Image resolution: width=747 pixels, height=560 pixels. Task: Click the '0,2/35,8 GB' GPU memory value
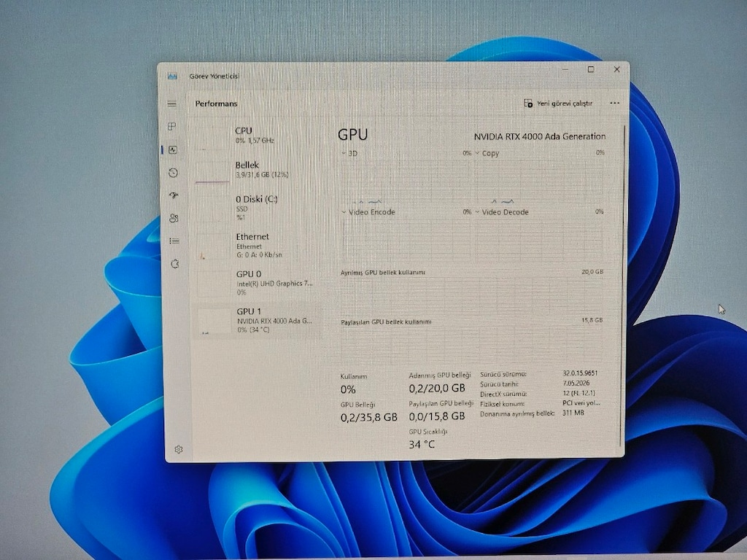[368, 418]
